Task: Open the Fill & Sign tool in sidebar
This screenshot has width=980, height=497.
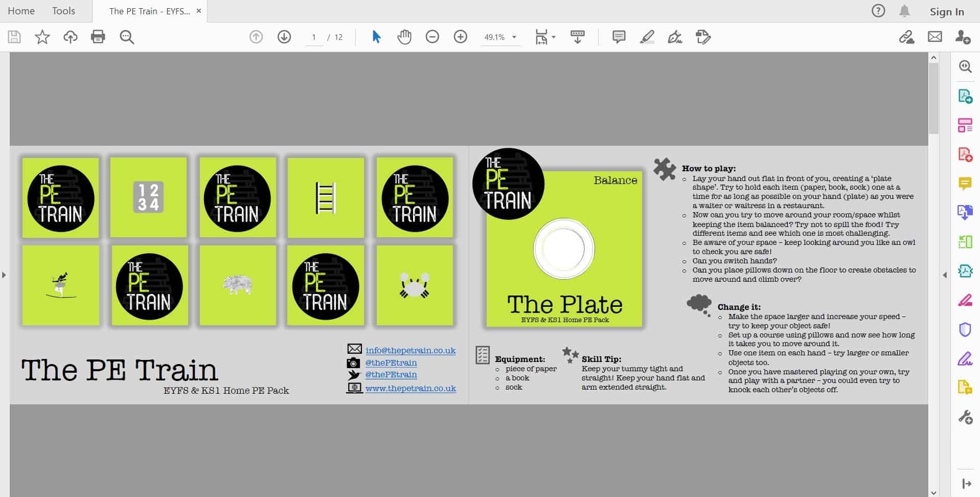Action: point(965,359)
